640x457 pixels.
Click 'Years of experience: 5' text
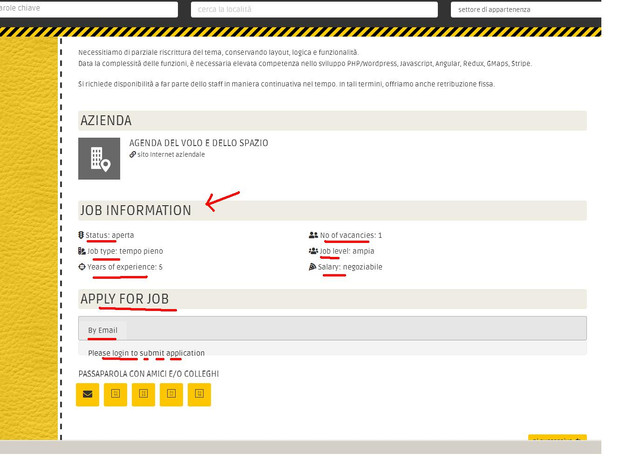click(125, 267)
